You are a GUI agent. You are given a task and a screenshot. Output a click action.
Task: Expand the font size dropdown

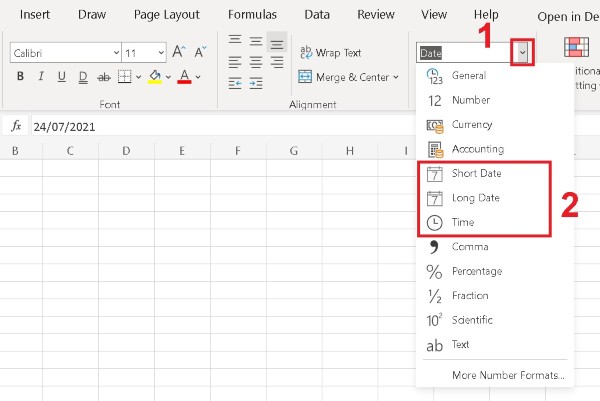(159, 52)
